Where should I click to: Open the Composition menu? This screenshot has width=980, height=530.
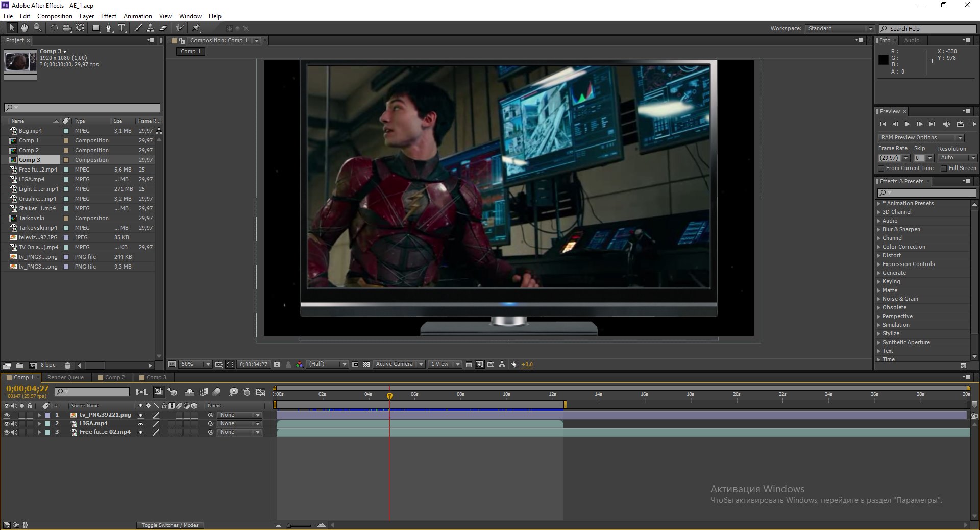tap(55, 16)
